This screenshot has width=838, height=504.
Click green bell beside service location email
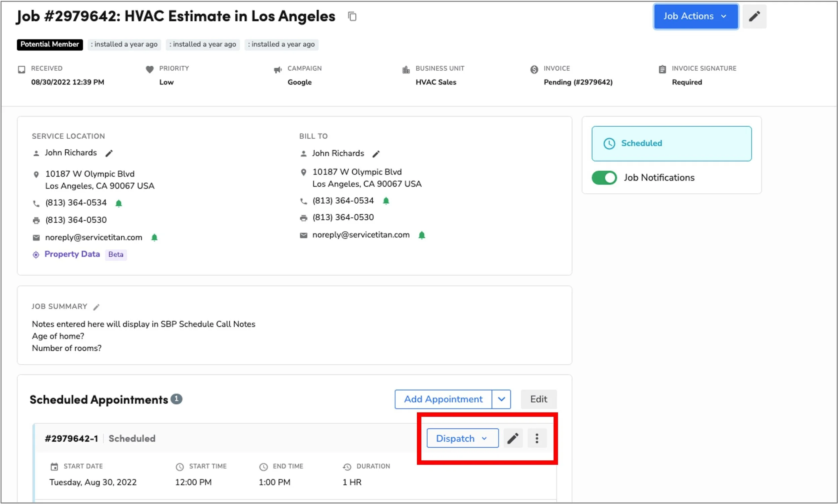pos(154,237)
